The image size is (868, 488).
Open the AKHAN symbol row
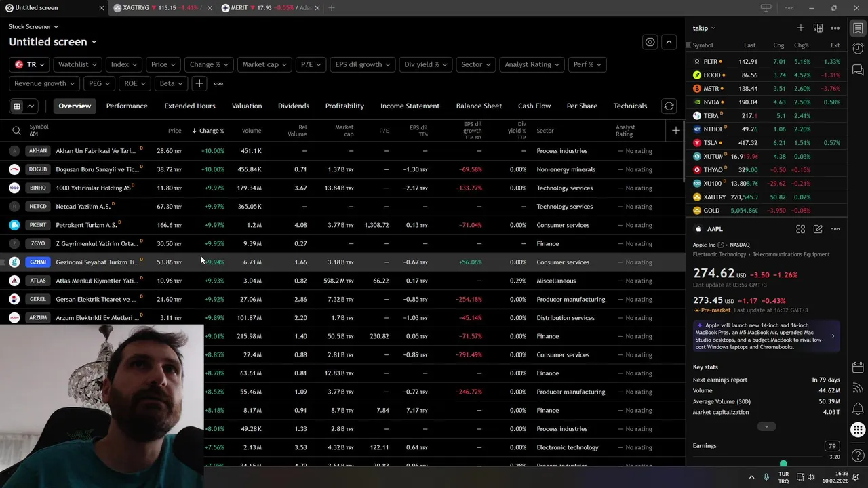pos(342,151)
